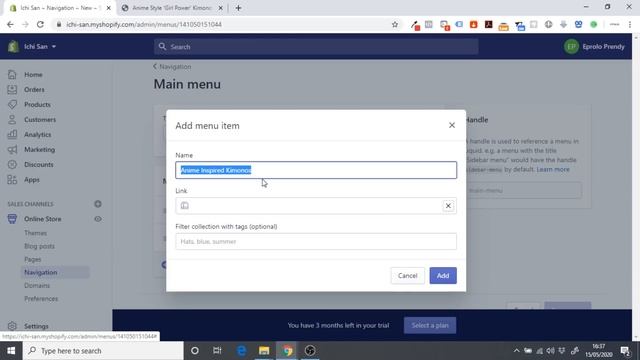This screenshot has height=360, width=640.
Task: Open Online Store sales channel
Action: tap(42, 219)
